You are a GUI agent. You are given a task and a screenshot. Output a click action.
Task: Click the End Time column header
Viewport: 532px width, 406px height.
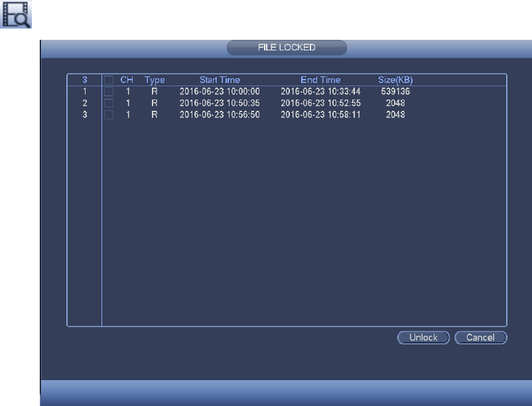320,80
